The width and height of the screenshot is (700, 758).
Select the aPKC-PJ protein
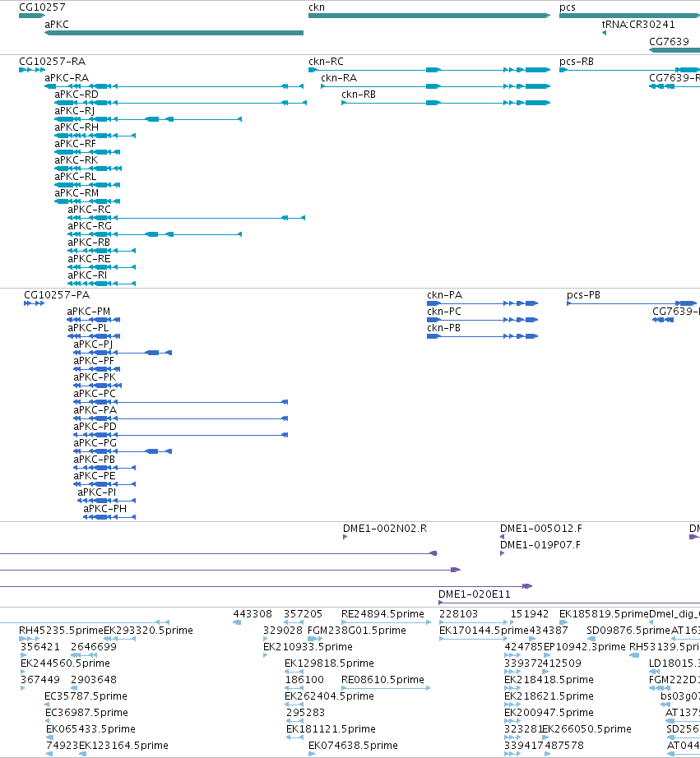[x=93, y=344]
